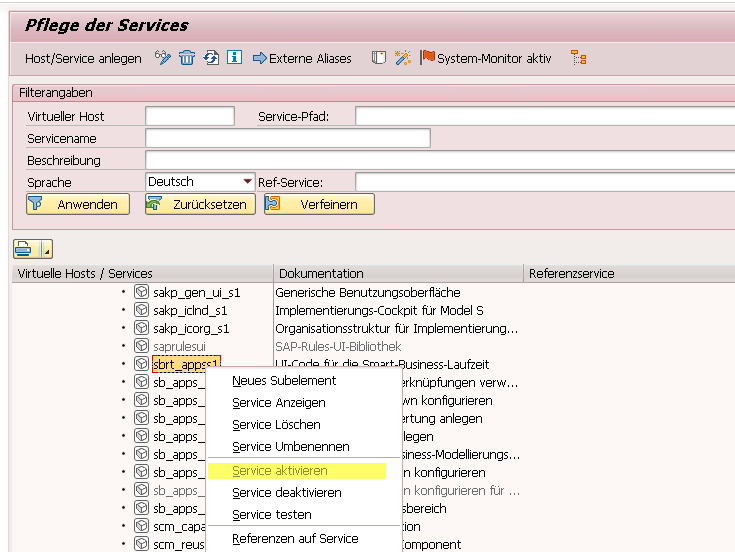Click the print icon above the service tree
735x552 pixels.
(x=26, y=249)
